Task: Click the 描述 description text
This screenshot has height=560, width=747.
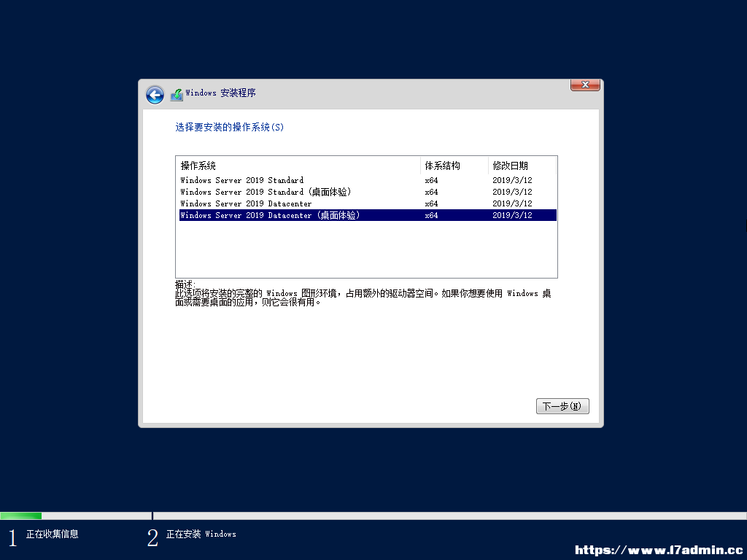Action: (x=363, y=293)
